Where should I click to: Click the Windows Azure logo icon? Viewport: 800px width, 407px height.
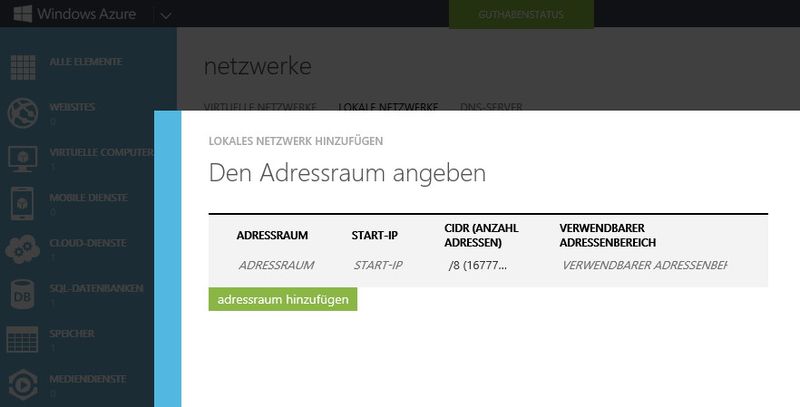pos(23,14)
